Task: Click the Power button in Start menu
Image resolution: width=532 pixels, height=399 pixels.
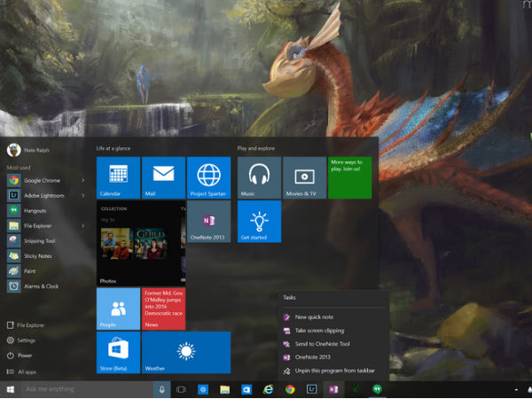Action: (x=25, y=356)
